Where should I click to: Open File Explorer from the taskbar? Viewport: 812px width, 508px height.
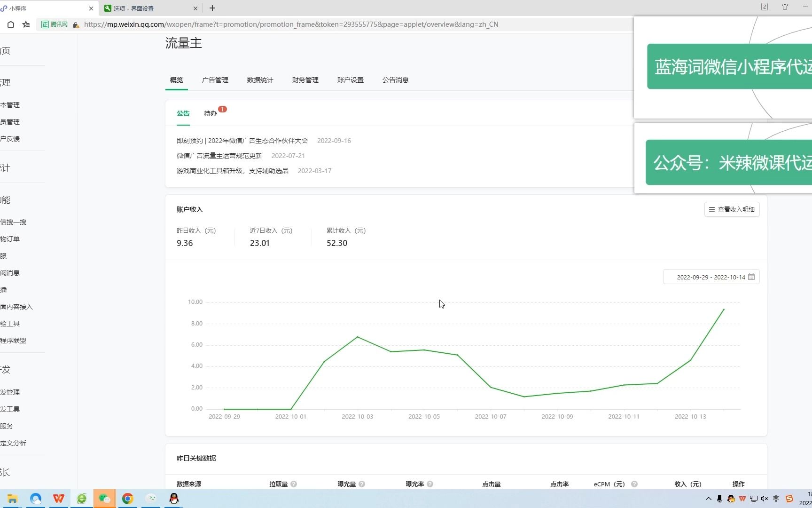(12, 499)
